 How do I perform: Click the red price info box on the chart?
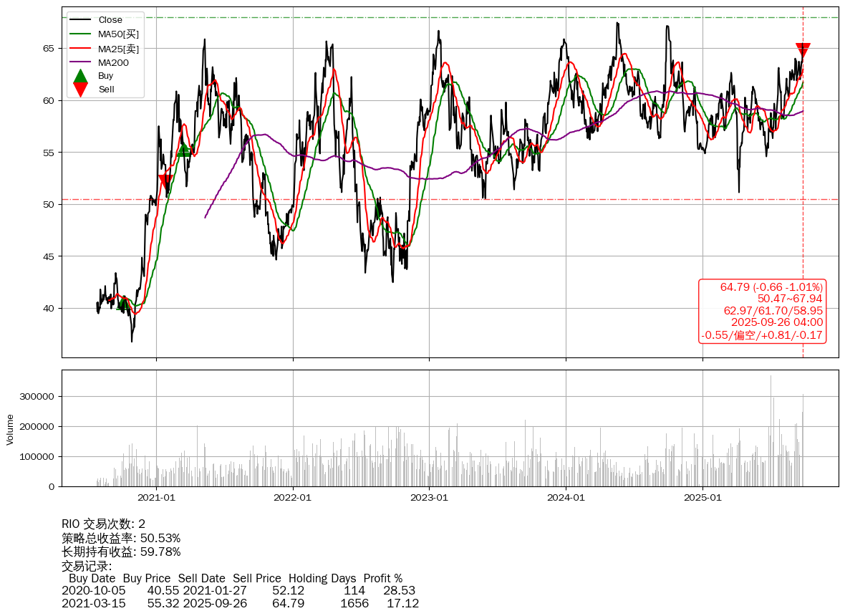(x=763, y=311)
